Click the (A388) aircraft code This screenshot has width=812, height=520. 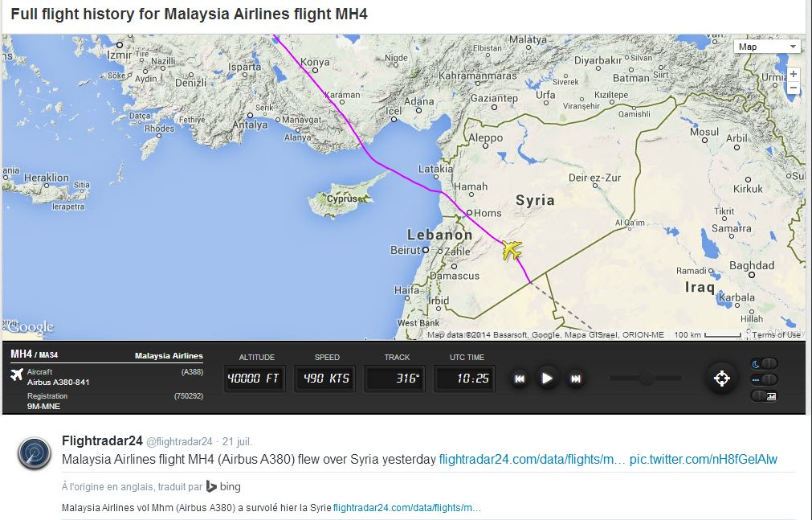coord(192,372)
